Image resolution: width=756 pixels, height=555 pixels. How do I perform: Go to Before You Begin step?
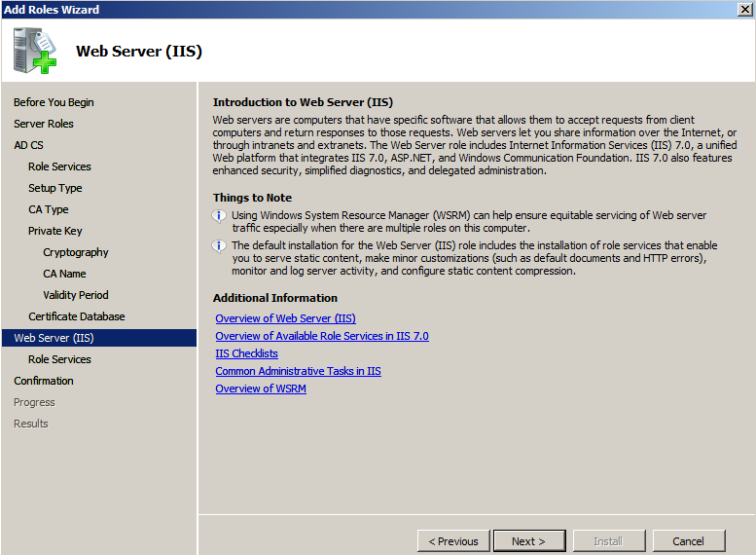(x=54, y=102)
